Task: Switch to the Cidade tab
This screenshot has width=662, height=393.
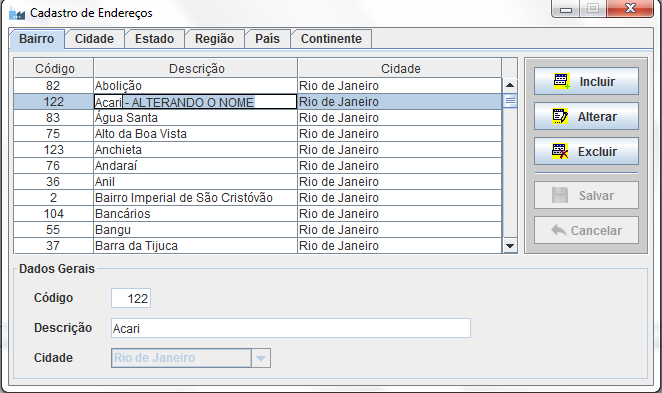Action: pos(94,39)
